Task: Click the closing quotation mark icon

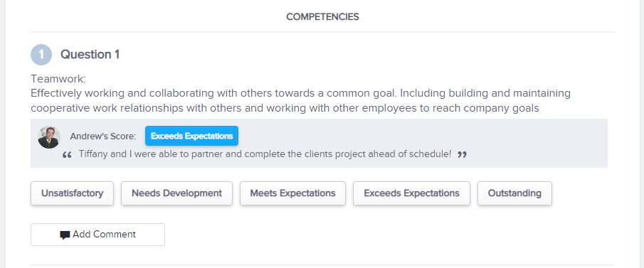Action: click(462, 155)
